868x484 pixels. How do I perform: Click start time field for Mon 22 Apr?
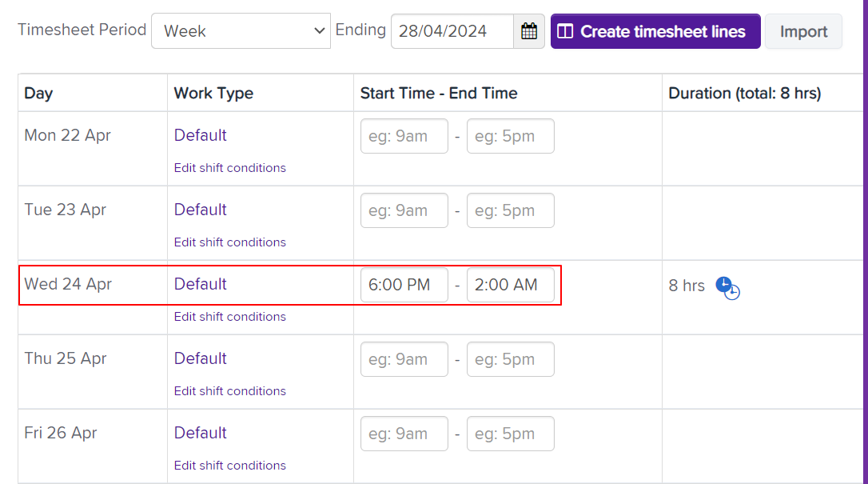[404, 136]
